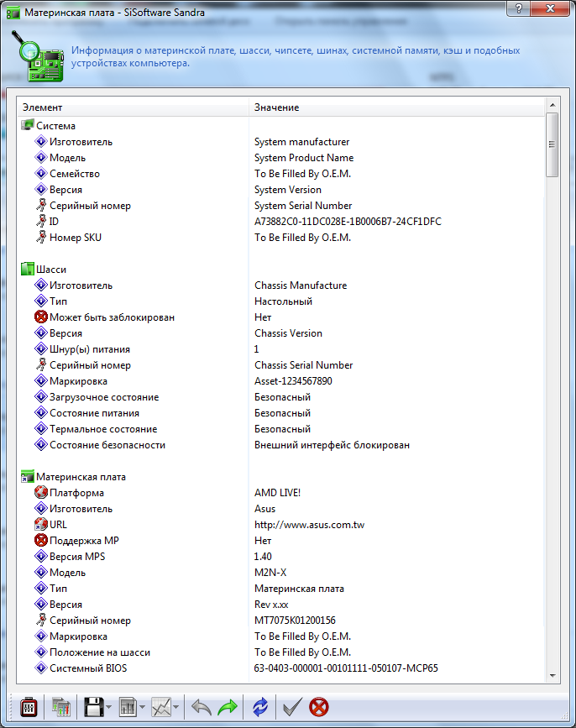Click the checkmark OK icon
The width and height of the screenshot is (576, 728).
tap(292, 707)
